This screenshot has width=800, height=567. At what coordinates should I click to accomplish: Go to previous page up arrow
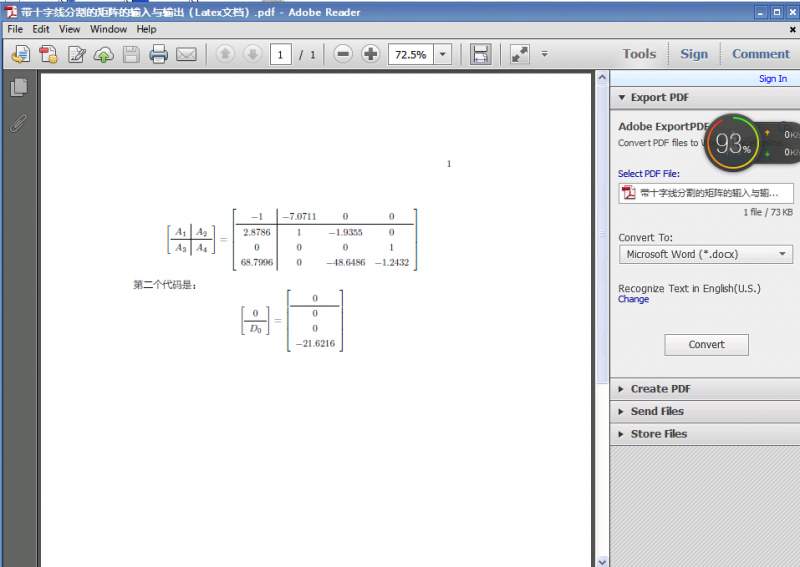click(x=226, y=54)
